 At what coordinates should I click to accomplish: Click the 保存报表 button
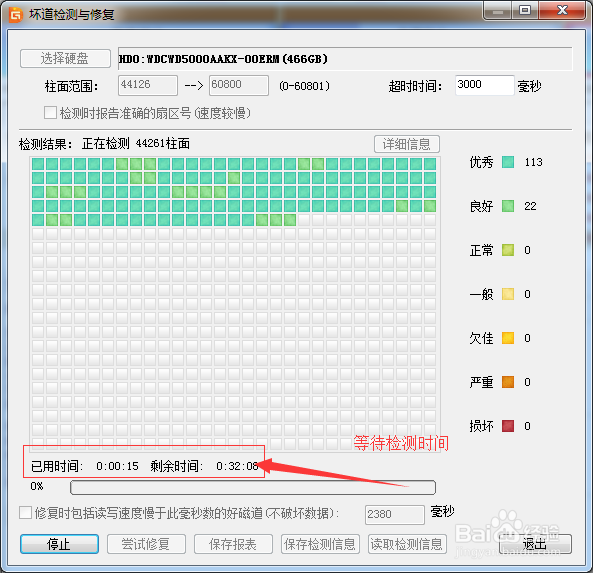click(x=233, y=544)
